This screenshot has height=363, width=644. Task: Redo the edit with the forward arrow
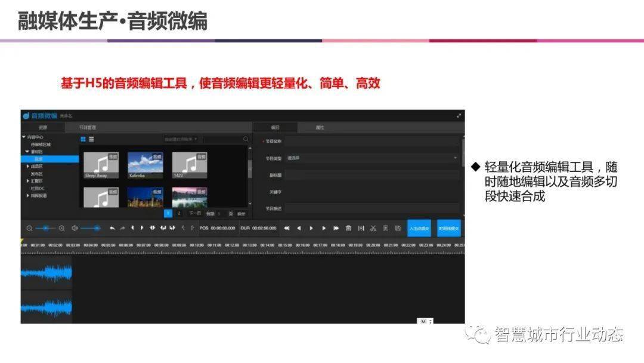pos(122,228)
